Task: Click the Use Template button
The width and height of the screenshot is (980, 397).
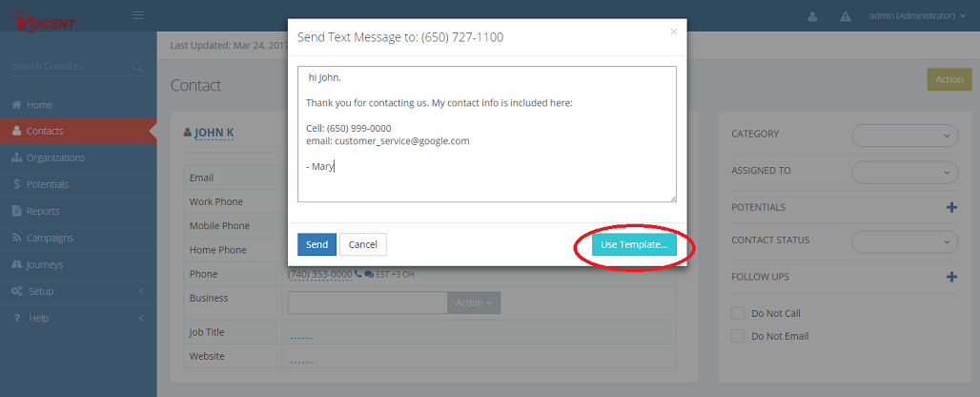Action: click(634, 245)
